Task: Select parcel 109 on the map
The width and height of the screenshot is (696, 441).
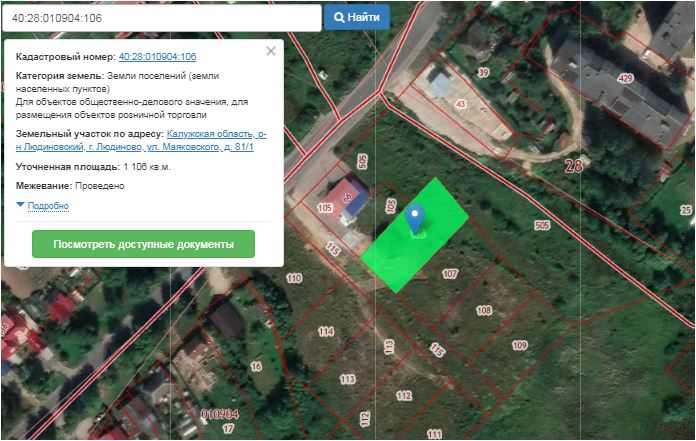Action: (519, 345)
